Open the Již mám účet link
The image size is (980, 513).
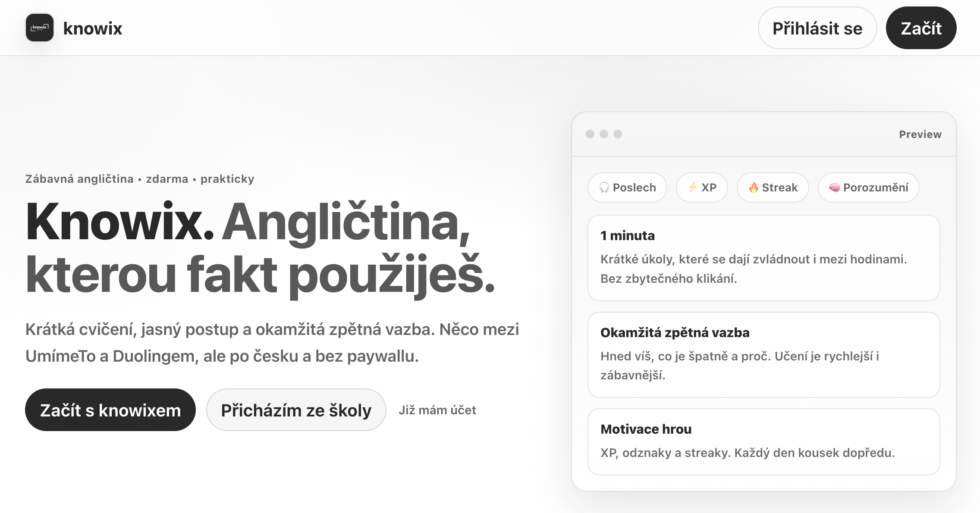click(x=437, y=410)
